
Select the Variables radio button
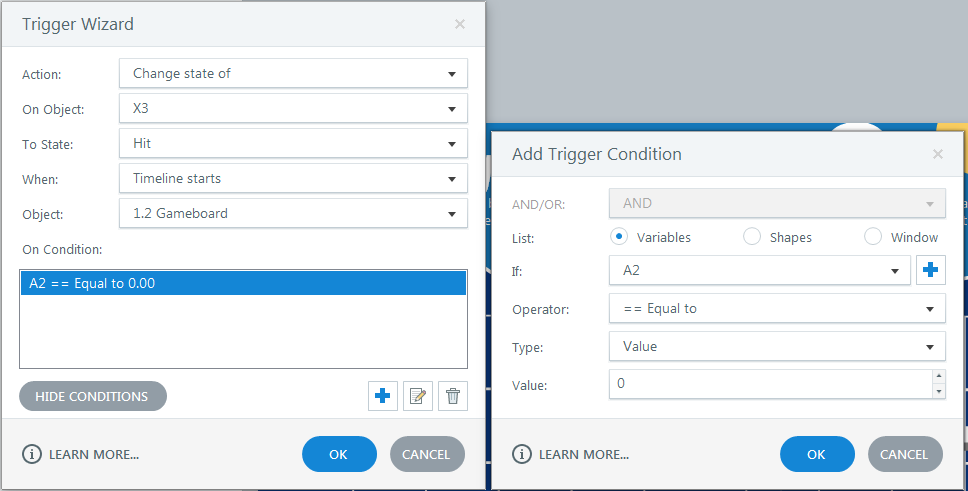coord(619,237)
